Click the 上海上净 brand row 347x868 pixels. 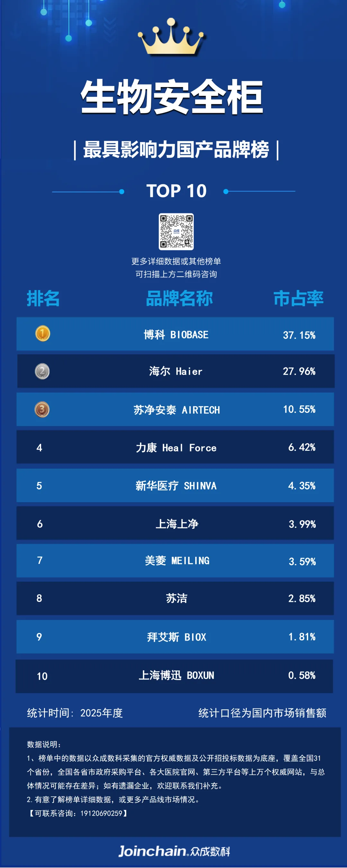(x=175, y=523)
